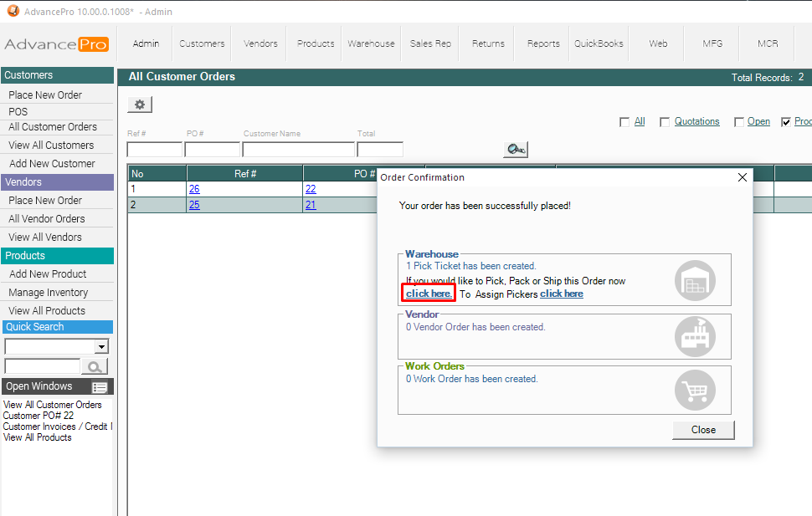
Task: Click the warehouse building icon
Action: pos(695,280)
